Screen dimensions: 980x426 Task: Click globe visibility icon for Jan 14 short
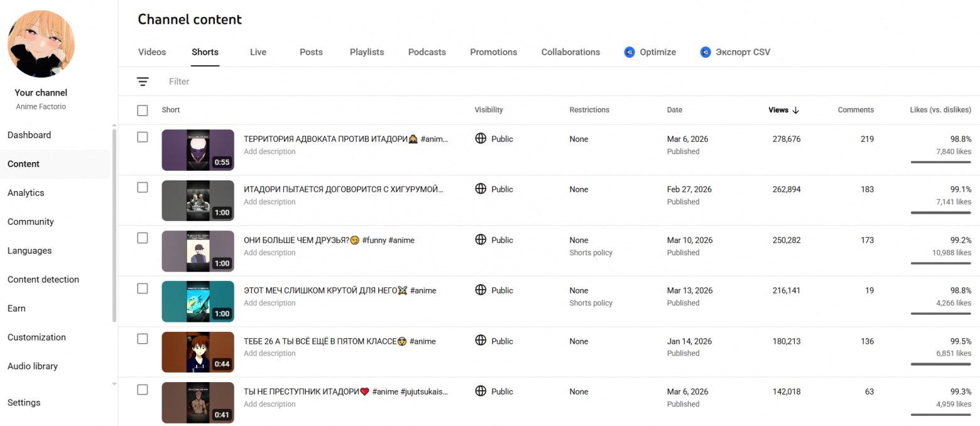[481, 341]
